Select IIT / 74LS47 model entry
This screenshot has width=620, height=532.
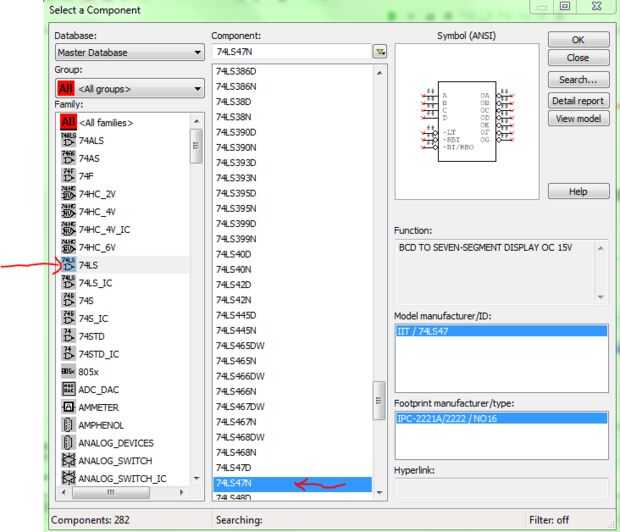pyautogui.click(x=501, y=331)
